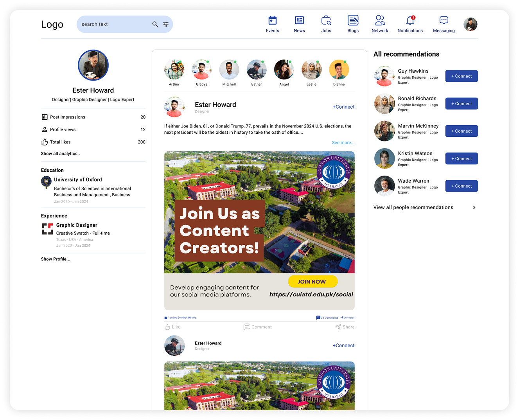The image size is (519, 420).
Task: Open Messaging chat bubble icon
Action: coord(444,20)
